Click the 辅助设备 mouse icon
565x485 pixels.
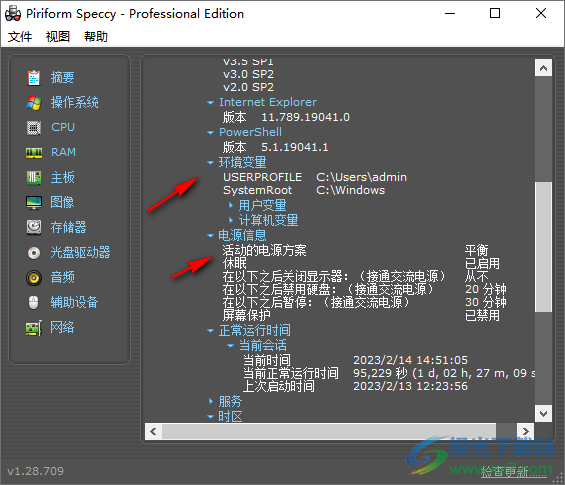(x=34, y=302)
